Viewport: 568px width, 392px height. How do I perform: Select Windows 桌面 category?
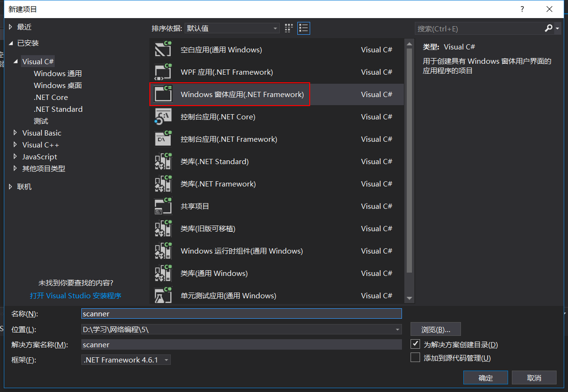pos(58,86)
